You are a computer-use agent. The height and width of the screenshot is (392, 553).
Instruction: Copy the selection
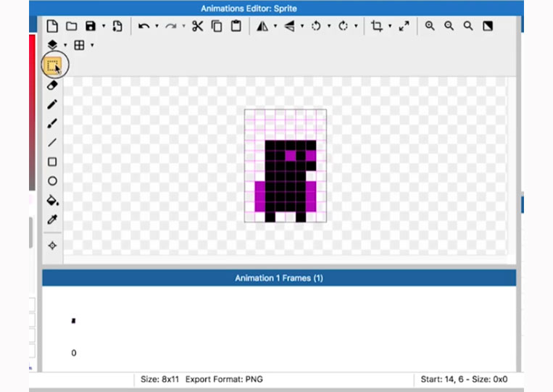pos(217,26)
